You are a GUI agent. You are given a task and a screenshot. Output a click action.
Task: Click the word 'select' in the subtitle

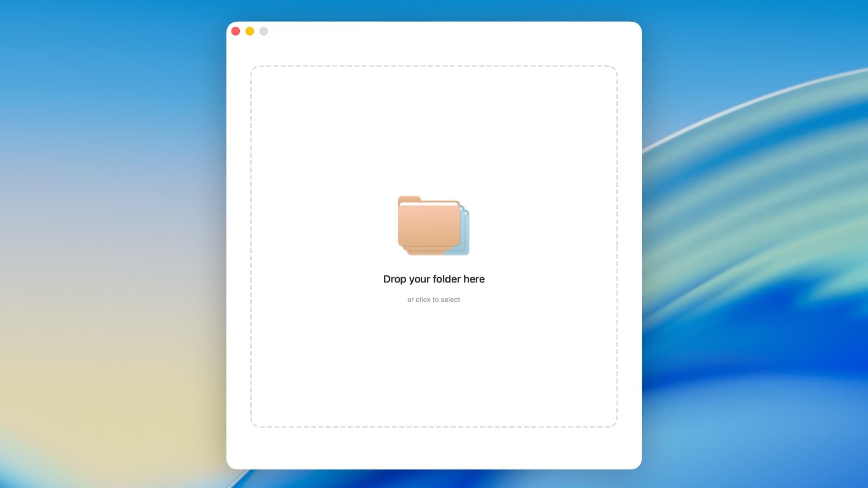tap(450, 300)
